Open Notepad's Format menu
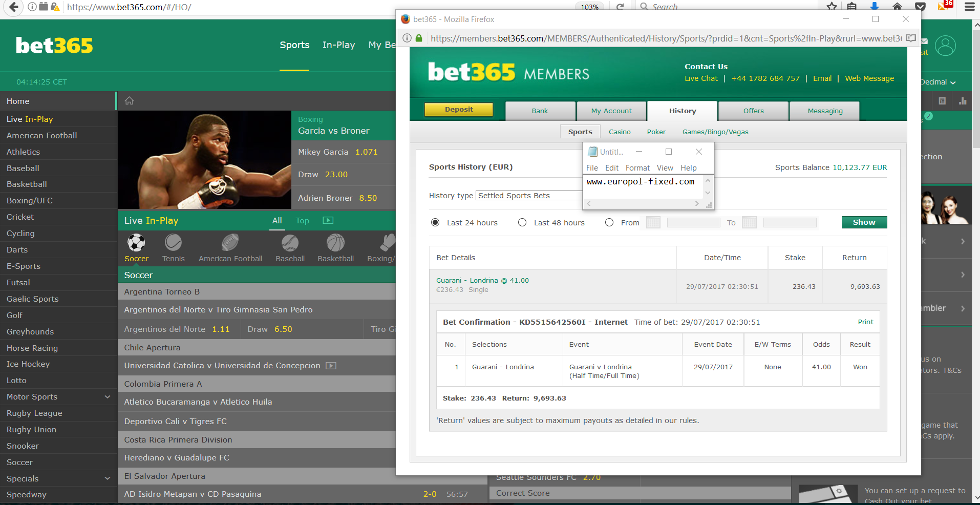The image size is (980, 505). (x=637, y=168)
